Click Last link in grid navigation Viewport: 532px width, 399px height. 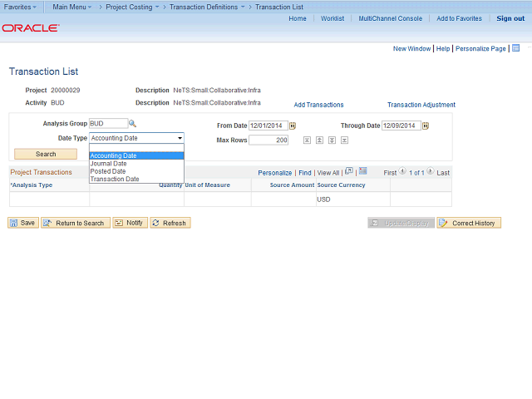443,173
